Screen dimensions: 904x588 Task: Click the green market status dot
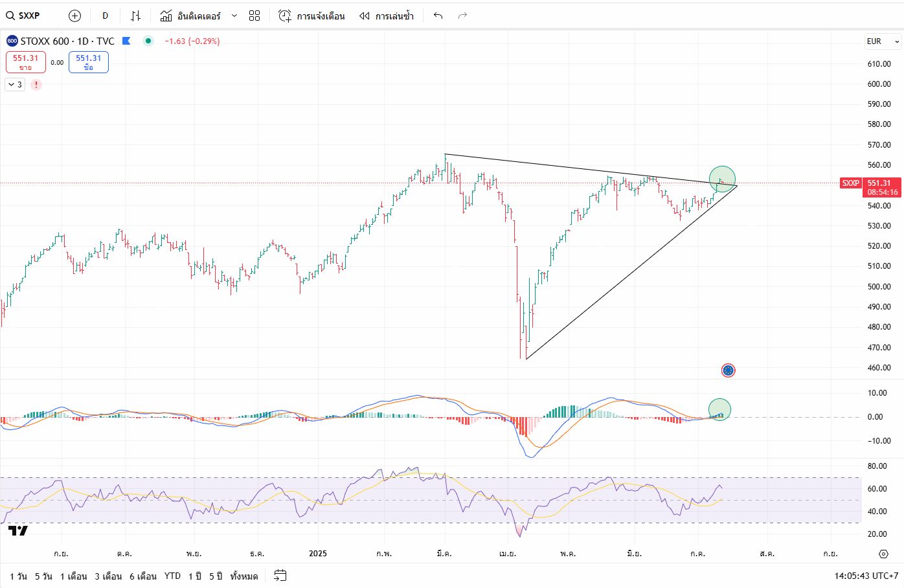click(148, 41)
